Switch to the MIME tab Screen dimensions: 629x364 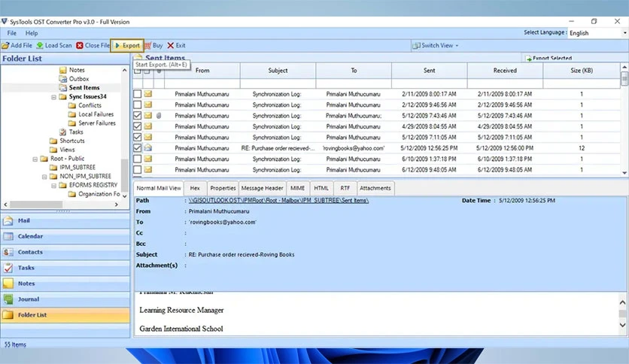coord(298,188)
